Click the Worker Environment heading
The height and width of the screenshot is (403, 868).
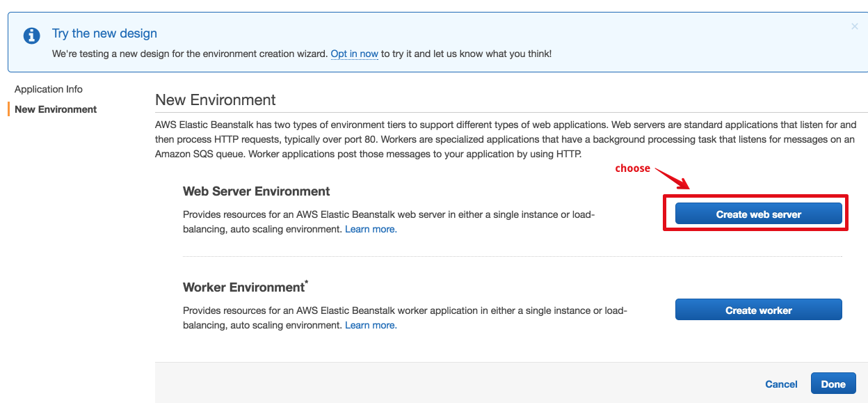coord(246,287)
